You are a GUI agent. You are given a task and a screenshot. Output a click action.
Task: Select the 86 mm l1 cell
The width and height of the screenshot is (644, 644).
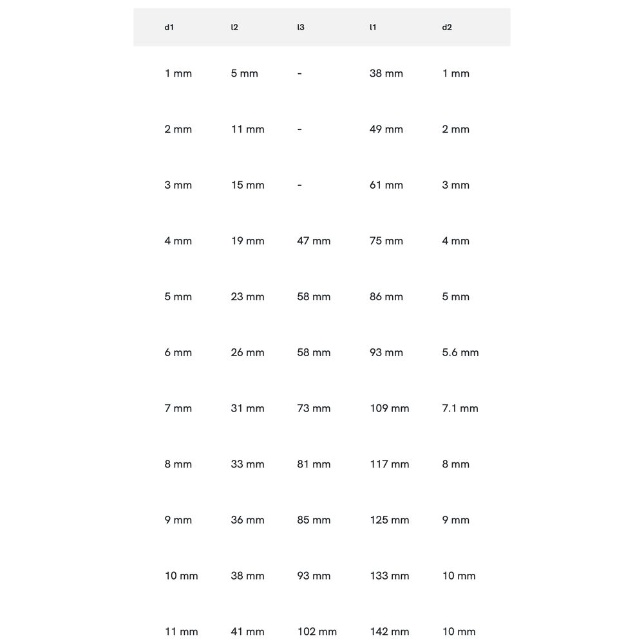coord(386,297)
